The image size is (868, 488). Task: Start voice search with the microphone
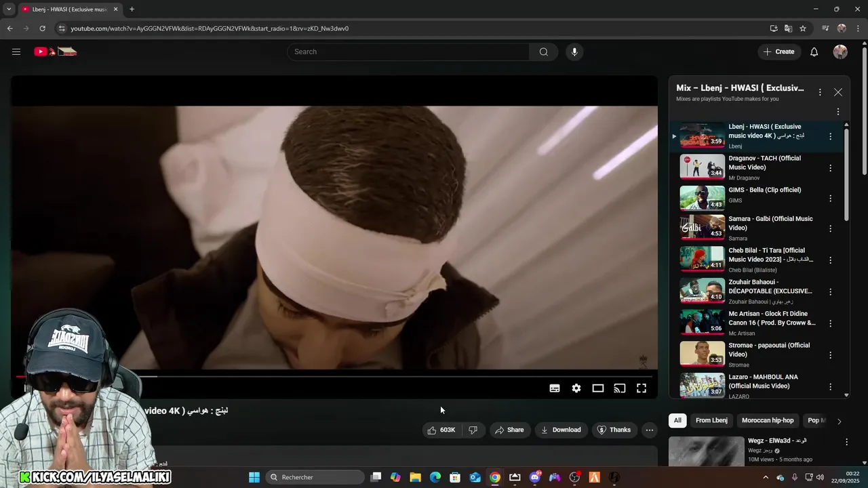coord(574,52)
